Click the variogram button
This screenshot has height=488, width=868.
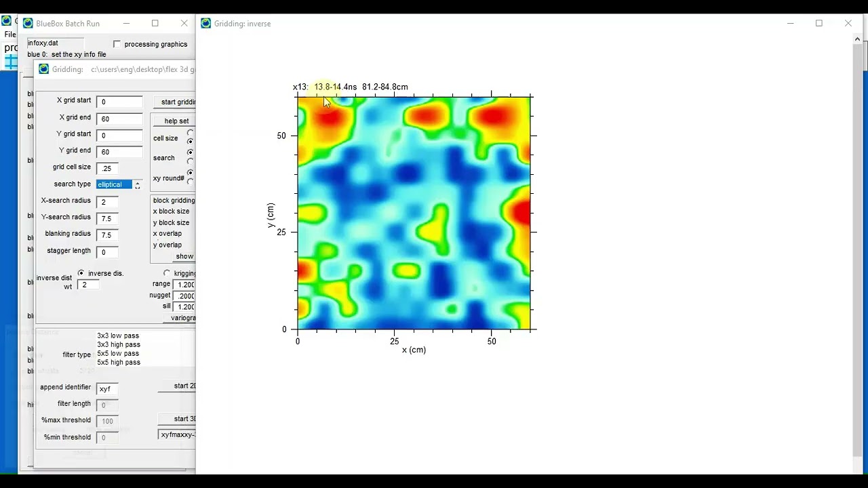pos(179,318)
